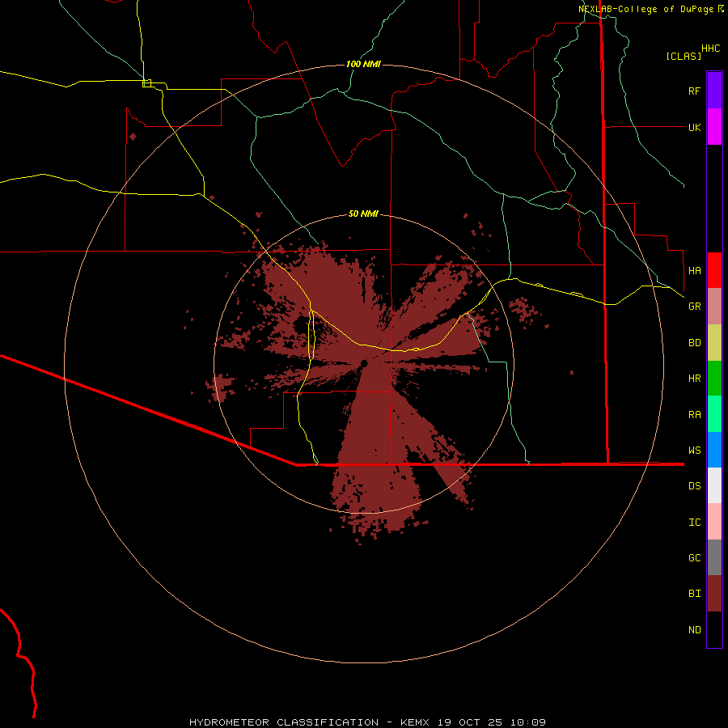Click the RF legend label

(694, 91)
